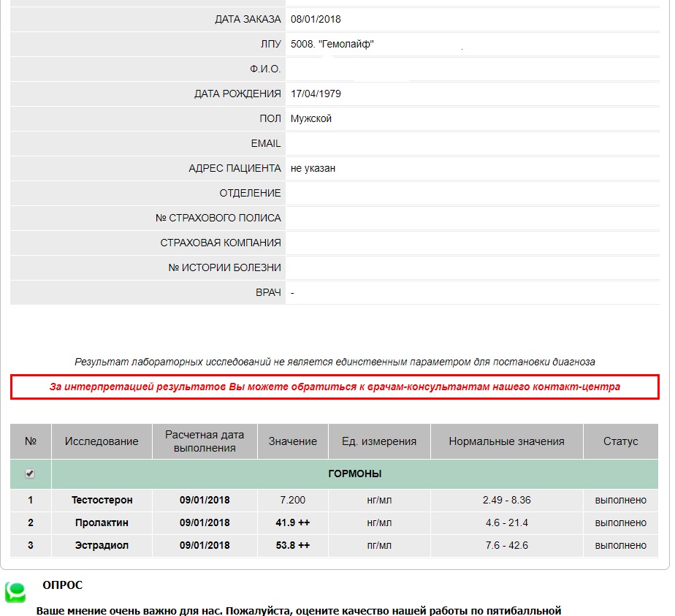The width and height of the screenshot is (675, 616).
Task: Toggle the ГОРМОНЫ group checkbox
Action: pyautogui.click(x=30, y=474)
